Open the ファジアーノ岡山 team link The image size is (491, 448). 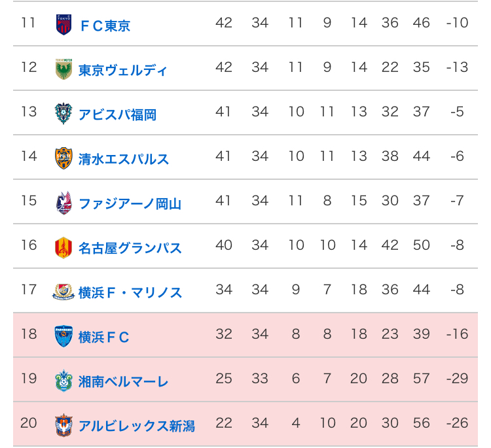tap(130, 203)
